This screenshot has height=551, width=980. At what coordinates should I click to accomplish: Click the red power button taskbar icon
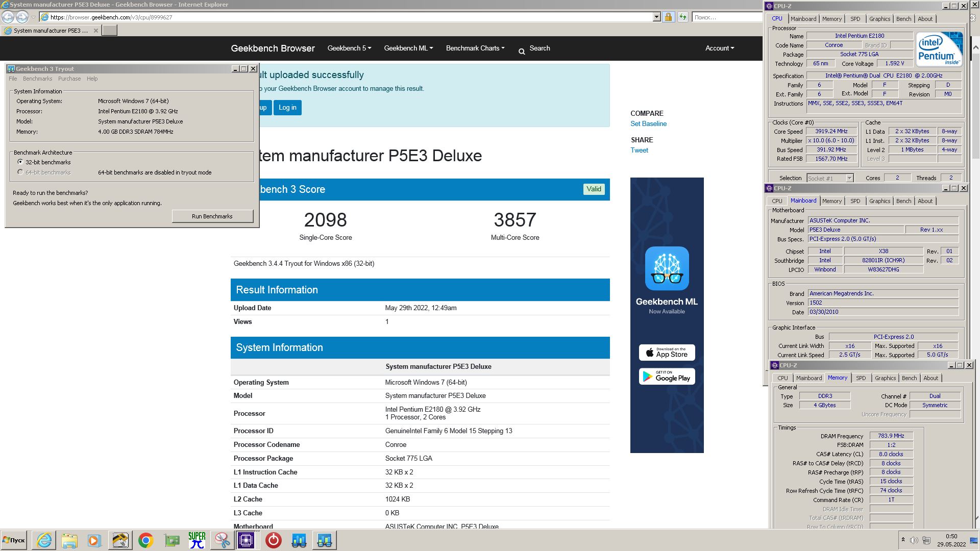pos(273,540)
